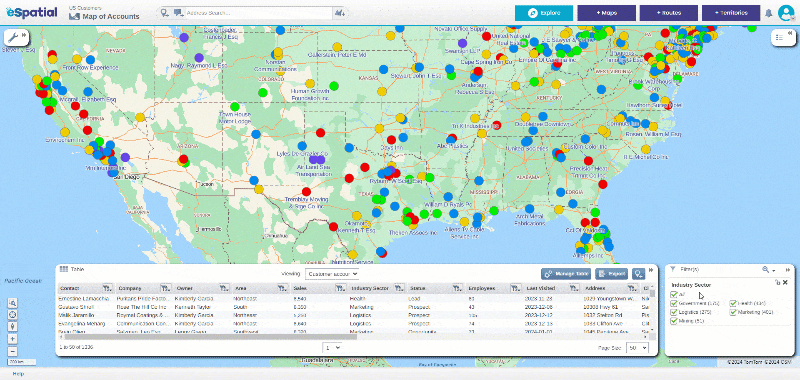The width and height of the screenshot is (800, 380).
Task: Select the row for Gustavo Shell
Action: (353, 307)
